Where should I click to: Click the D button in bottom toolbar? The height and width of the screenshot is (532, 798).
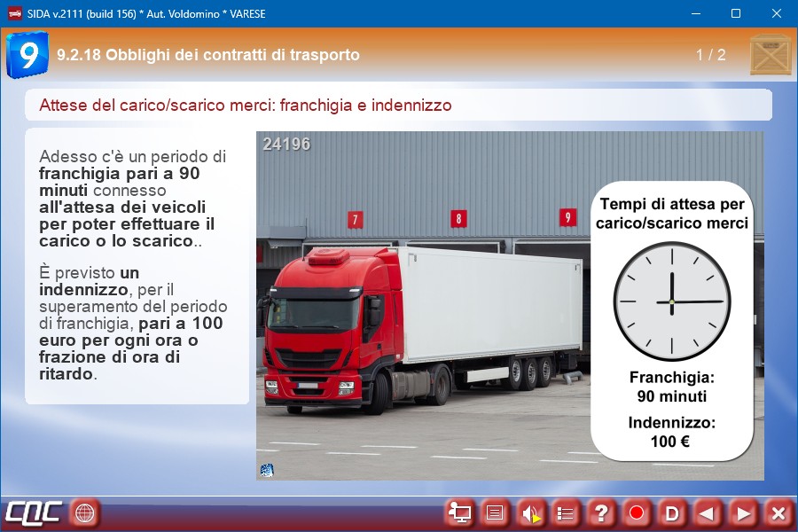pyautogui.click(x=672, y=513)
